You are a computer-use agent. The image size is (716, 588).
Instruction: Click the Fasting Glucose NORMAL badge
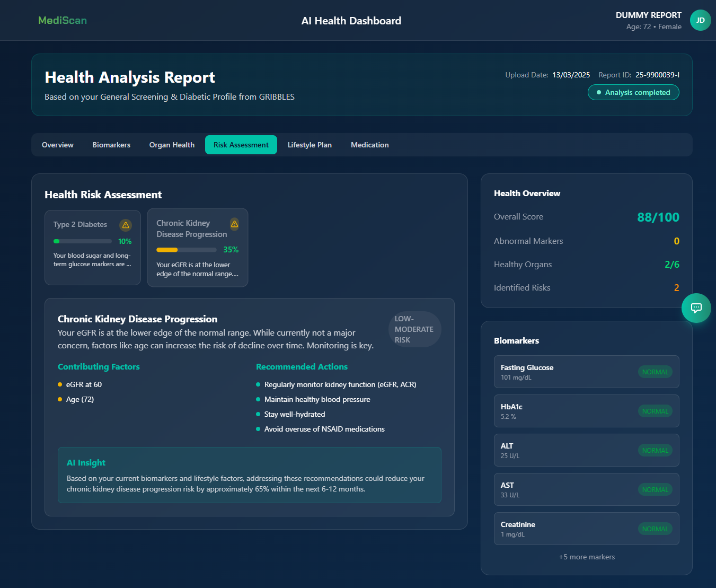point(655,372)
